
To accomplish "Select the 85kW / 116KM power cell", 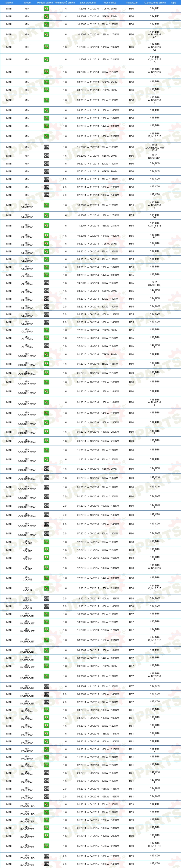I will [110, 614].
